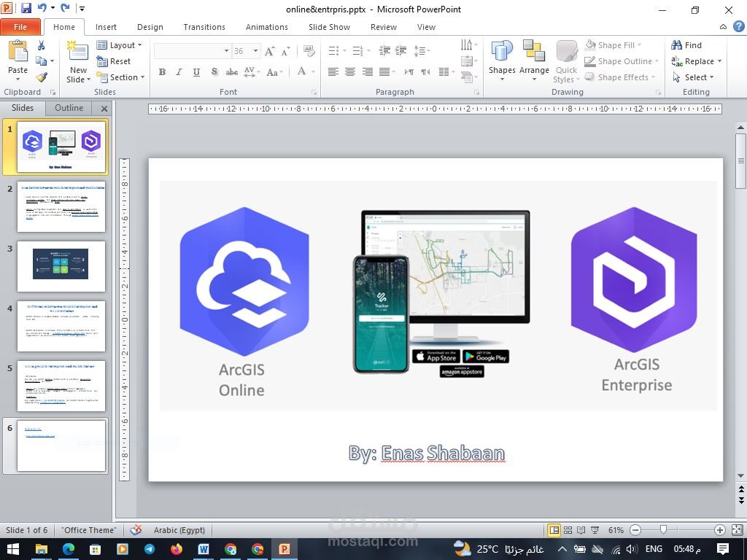Click the spell check icon in status bar
The image size is (747, 560).
tap(136, 530)
